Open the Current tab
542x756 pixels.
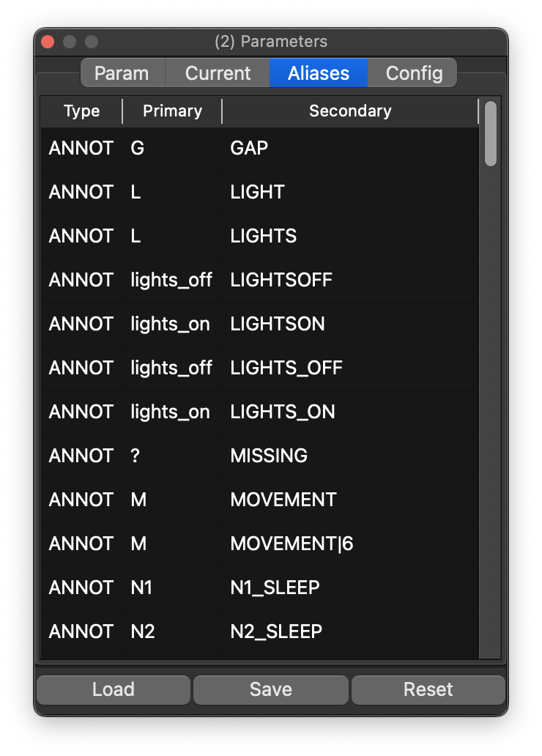pos(218,73)
